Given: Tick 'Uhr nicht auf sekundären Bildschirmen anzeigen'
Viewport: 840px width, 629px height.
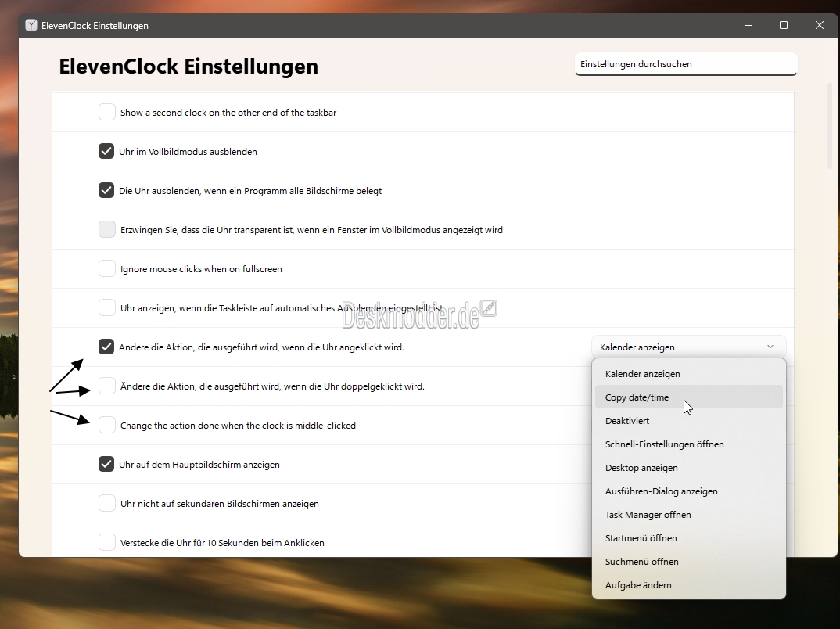Looking at the screenshot, I should tap(107, 503).
